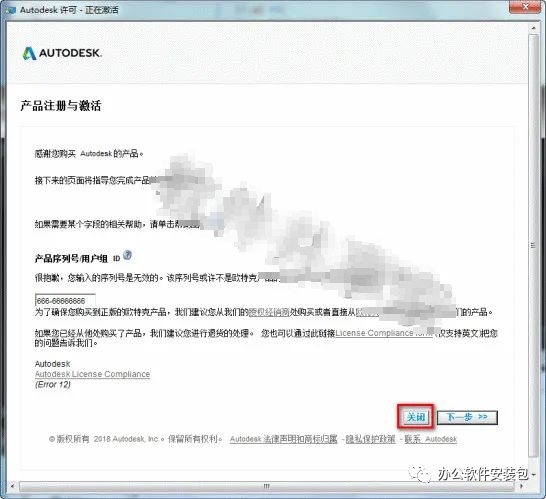
Task: Open the Autodesk License Compliance link
Action: (92, 374)
